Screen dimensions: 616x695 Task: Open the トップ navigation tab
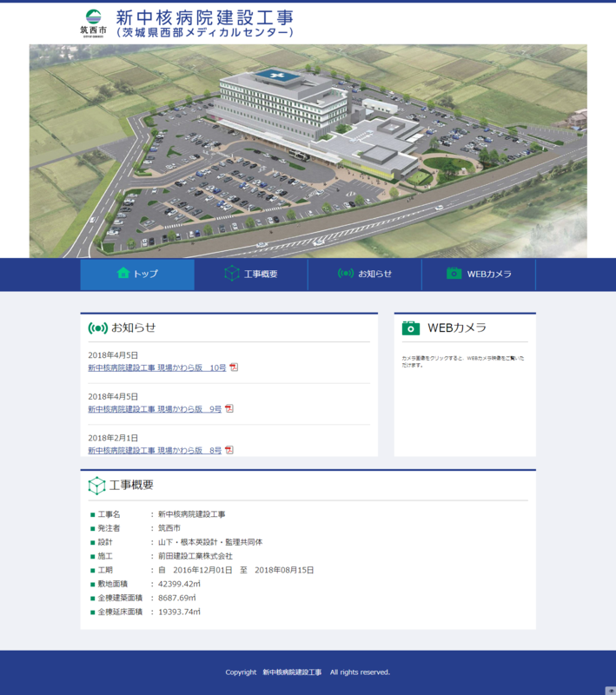[x=137, y=275]
